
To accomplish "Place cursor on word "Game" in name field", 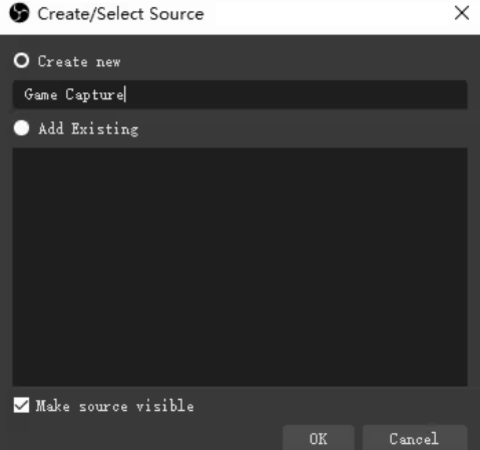I will point(41,95).
